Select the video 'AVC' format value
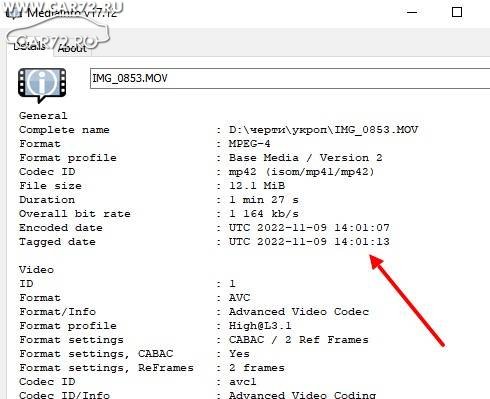Viewport: 490px width, 399px height. tap(239, 298)
